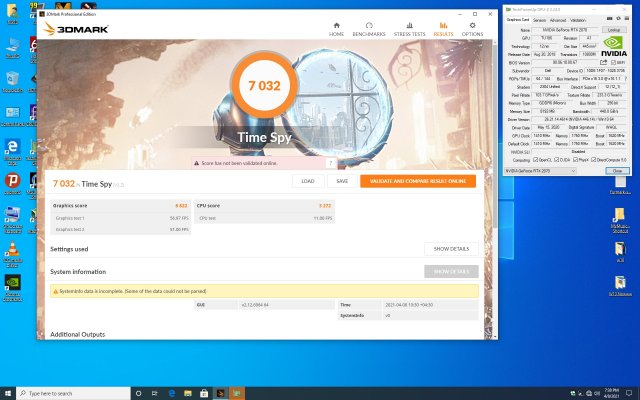Open VLC media player desktop shortcut
The height and width of the screenshot is (400, 640).
click(13, 250)
